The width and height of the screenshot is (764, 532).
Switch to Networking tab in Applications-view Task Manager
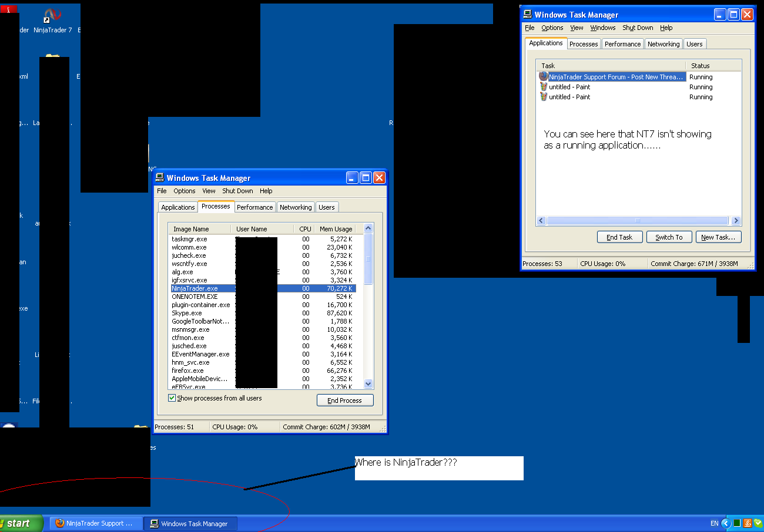click(664, 44)
